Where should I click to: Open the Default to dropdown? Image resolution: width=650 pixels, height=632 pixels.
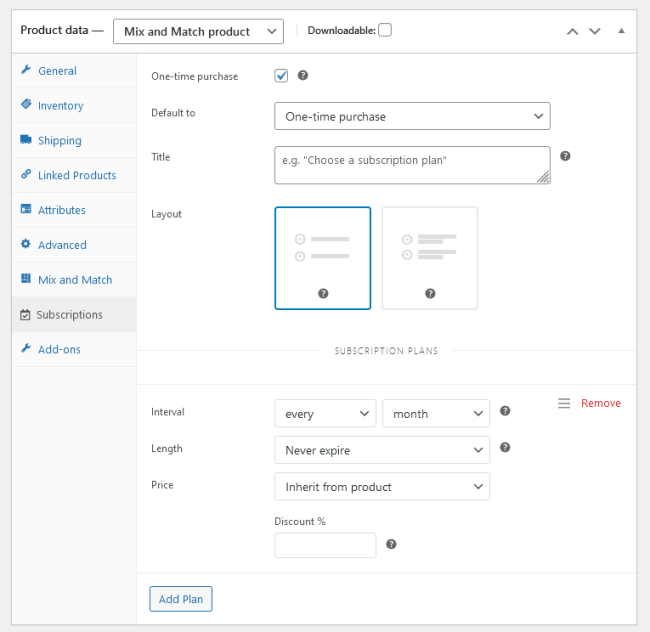(x=412, y=116)
